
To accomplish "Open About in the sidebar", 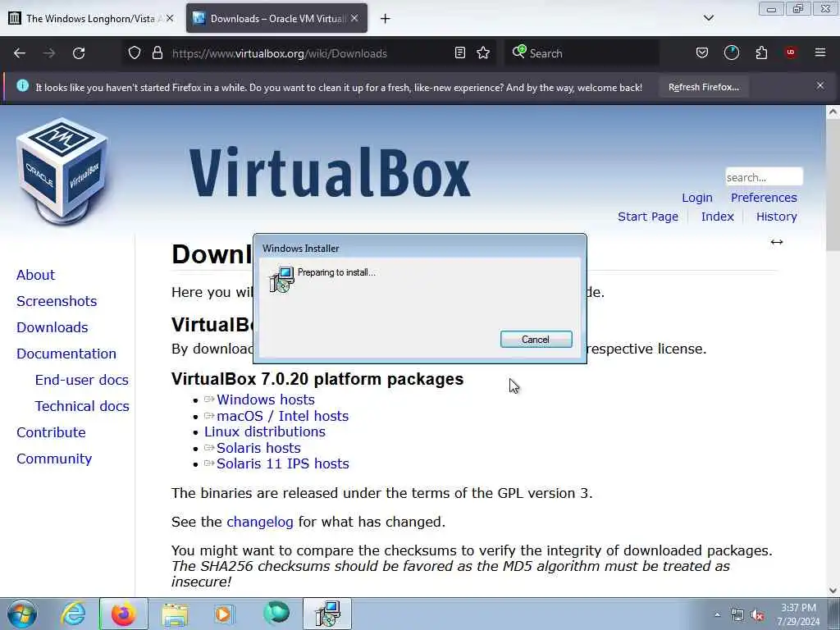I will coord(35,275).
